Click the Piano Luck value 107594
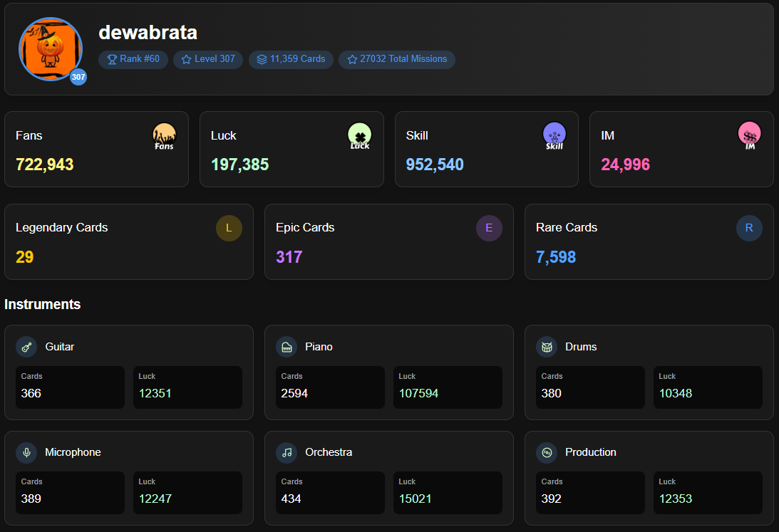The image size is (779, 532). (x=418, y=393)
